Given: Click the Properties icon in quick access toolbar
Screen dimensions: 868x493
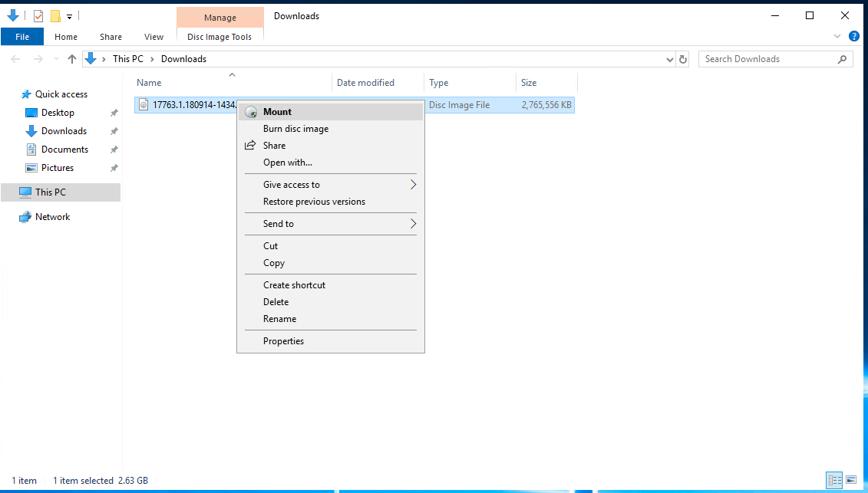Looking at the screenshot, I should [x=38, y=15].
